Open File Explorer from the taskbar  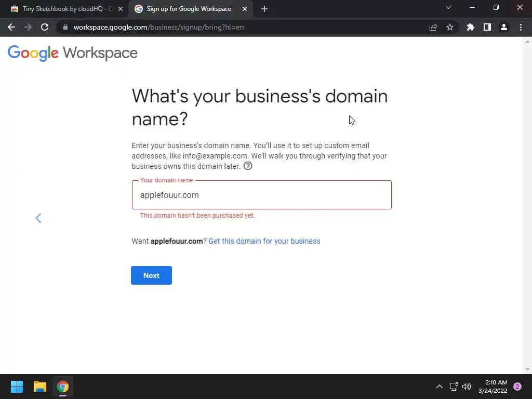coord(39,387)
